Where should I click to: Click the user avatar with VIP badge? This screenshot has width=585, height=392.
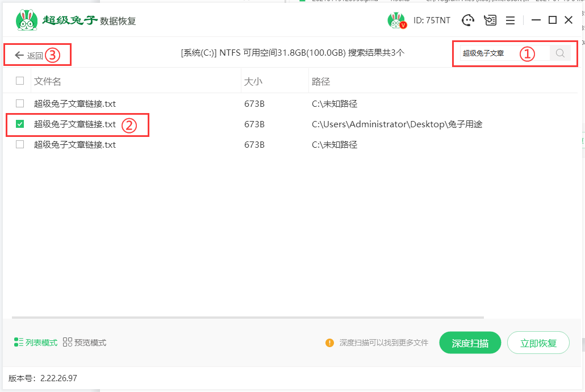[396, 20]
